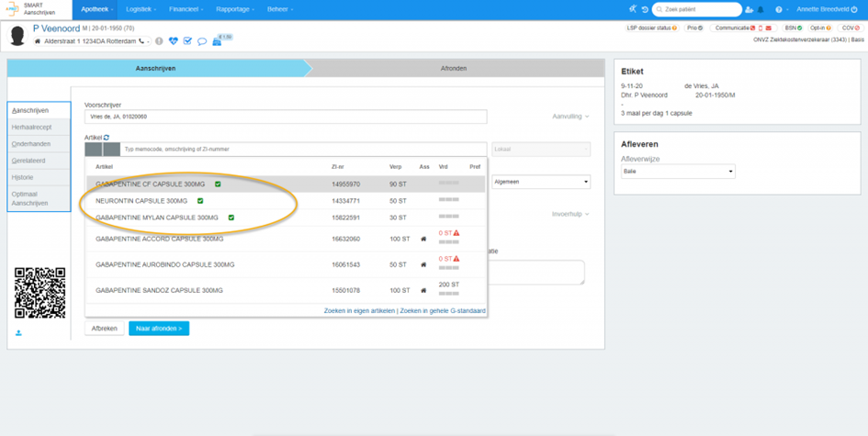Open the Afleverwijze Balie dropdown
The height and width of the screenshot is (436, 868).
tap(678, 172)
